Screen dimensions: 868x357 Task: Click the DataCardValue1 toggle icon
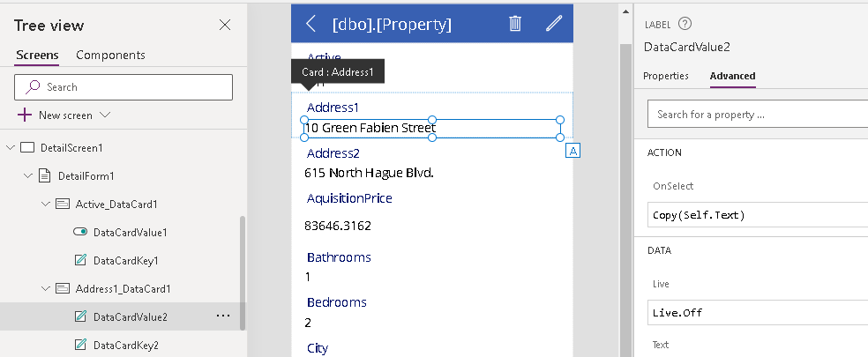[80, 232]
